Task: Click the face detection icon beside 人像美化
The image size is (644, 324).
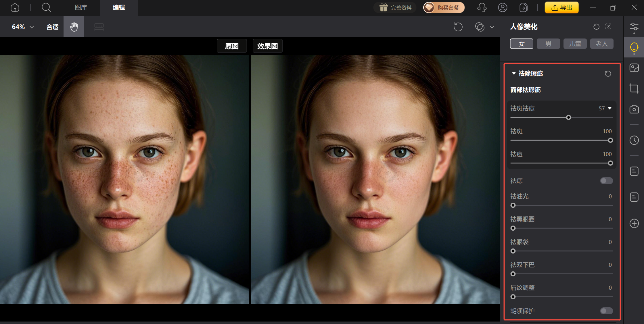Action: [x=608, y=27]
